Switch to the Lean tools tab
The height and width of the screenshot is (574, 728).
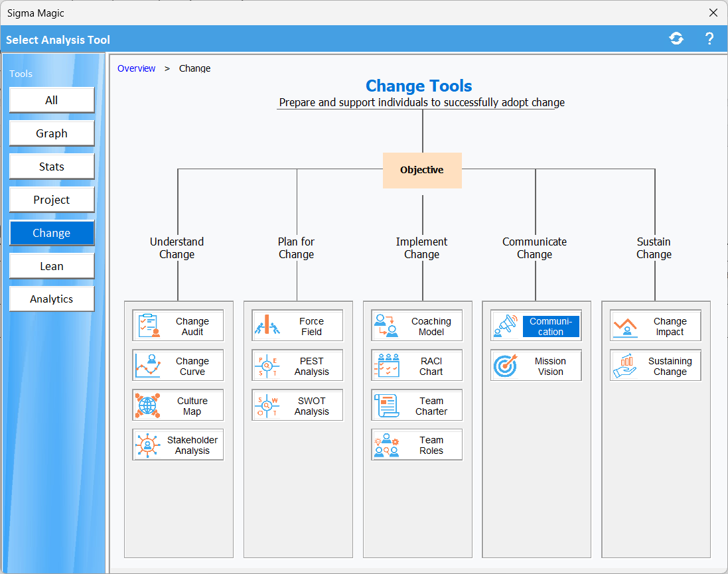pos(52,266)
